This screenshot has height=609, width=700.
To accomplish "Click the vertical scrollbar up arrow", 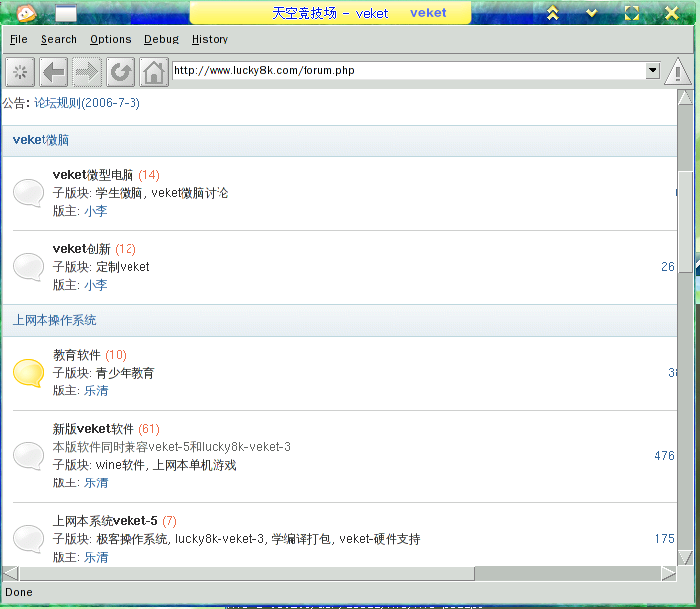I will [x=685, y=97].
